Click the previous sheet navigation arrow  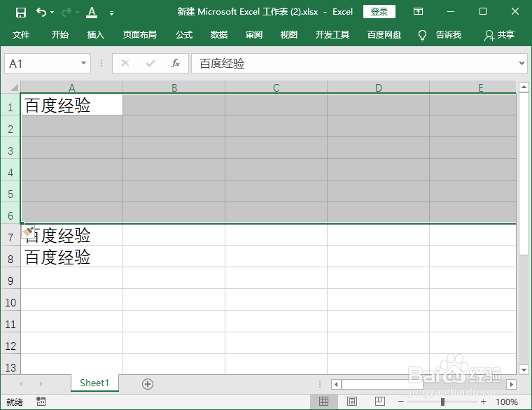(21, 383)
